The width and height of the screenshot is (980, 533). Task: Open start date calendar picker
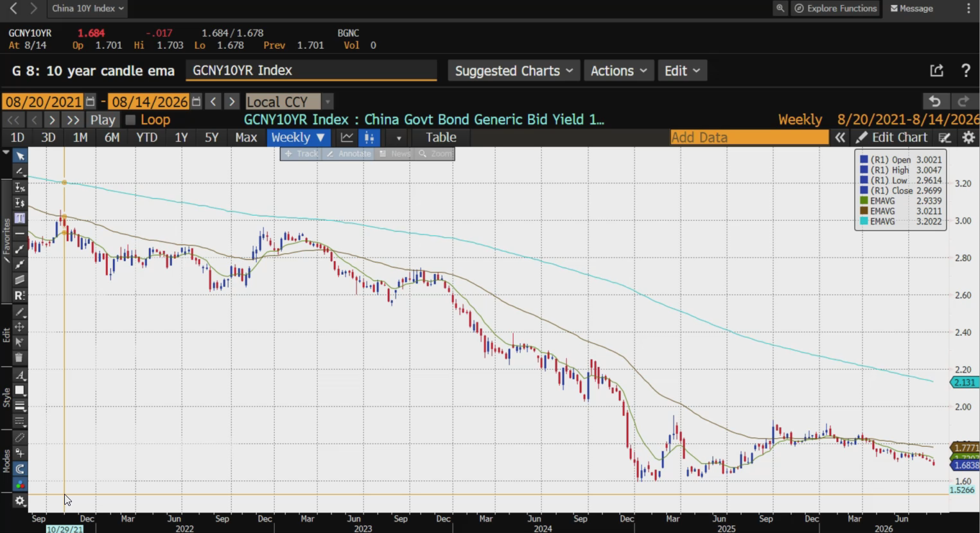[91, 101]
